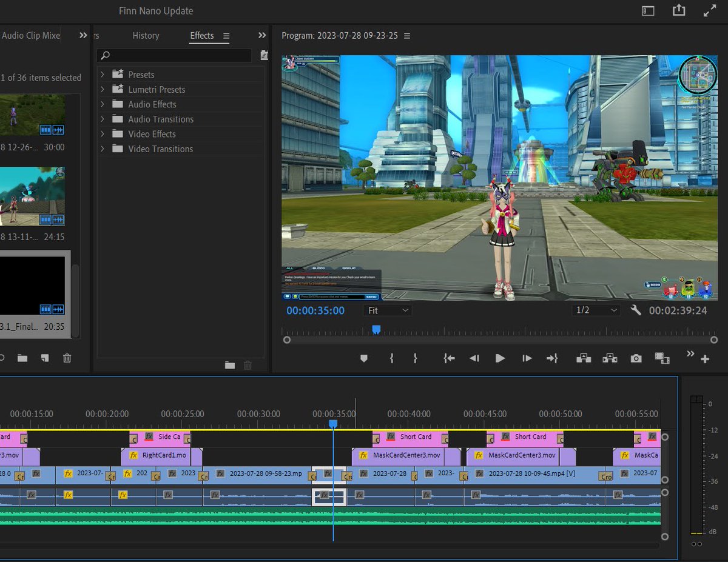Switch to Audio Clip Mixer tab
The height and width of the screenshot is (562, 728).
tap(31, 35)
